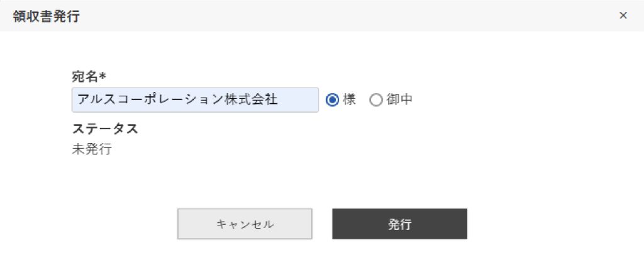This screenshot has width=644, height=257.
Task: Click the 未発行 status text
Action: coord(92,149)
